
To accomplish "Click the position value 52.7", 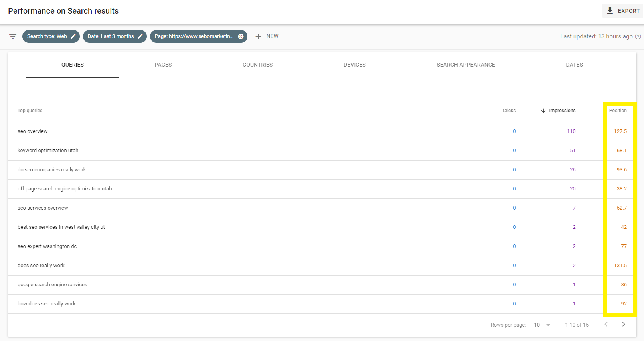I will coord(622,208).
